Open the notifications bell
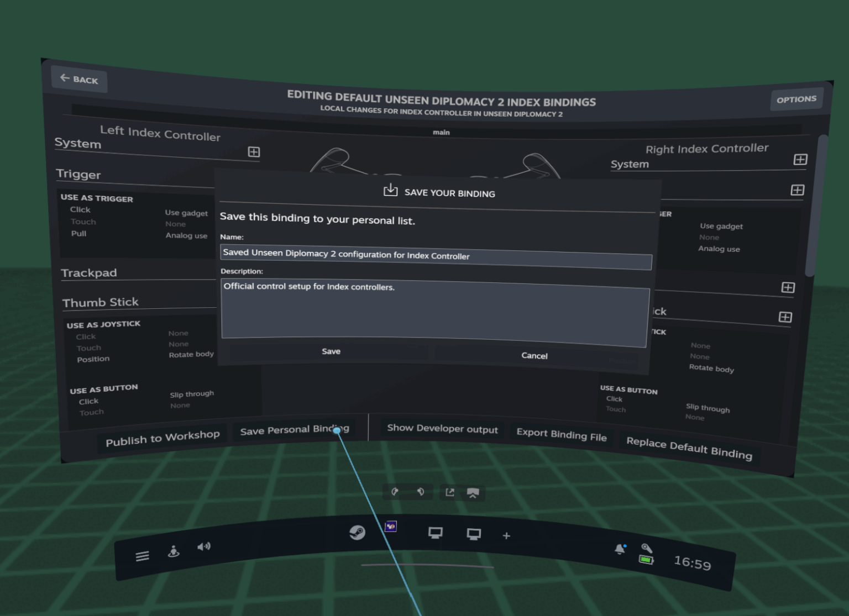849x616 pixels. 619,549
